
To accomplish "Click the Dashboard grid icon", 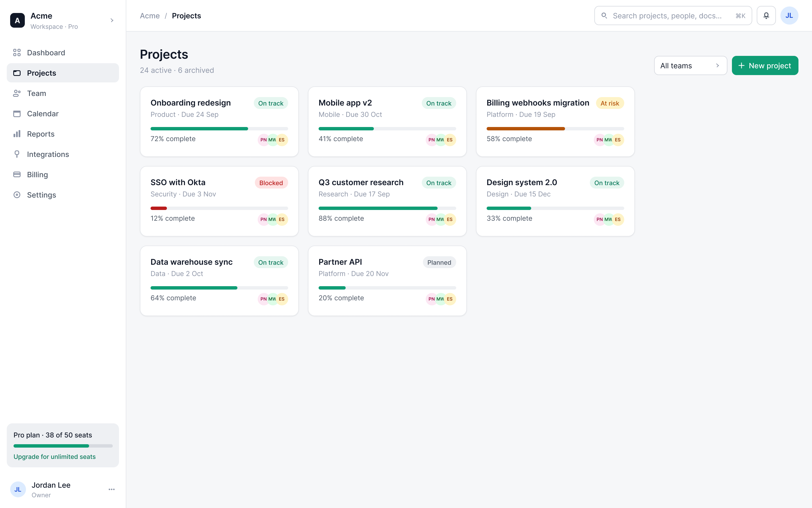I will point(17,53).
